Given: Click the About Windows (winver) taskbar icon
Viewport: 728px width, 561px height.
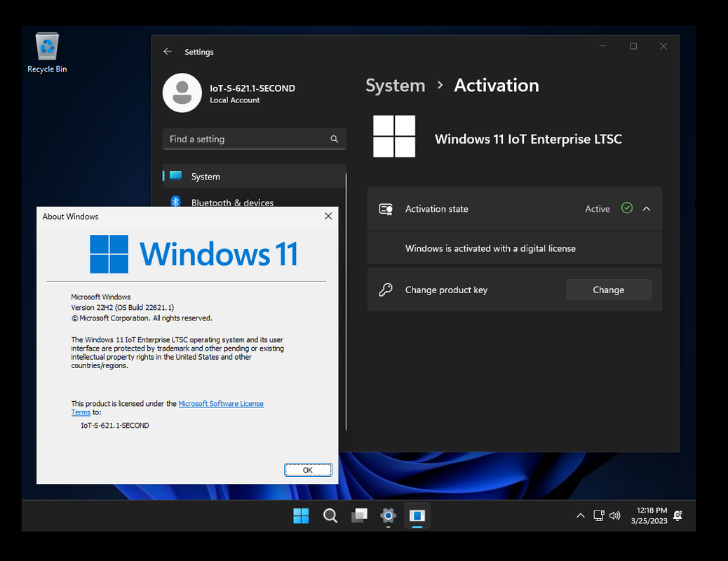Looking at the screenshot, I should (417, 515).
